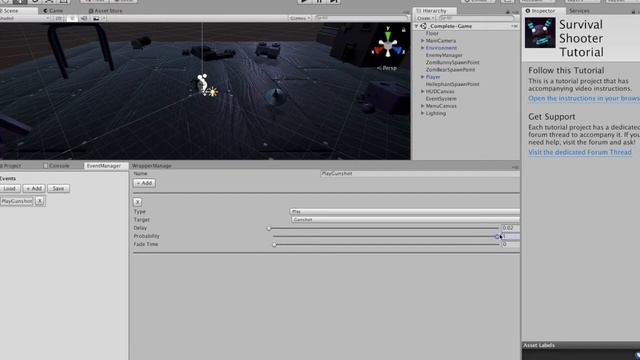Select the sun light gizmo in scene
The width and height of the screenshot is (640, 360).
coord(212,92)
